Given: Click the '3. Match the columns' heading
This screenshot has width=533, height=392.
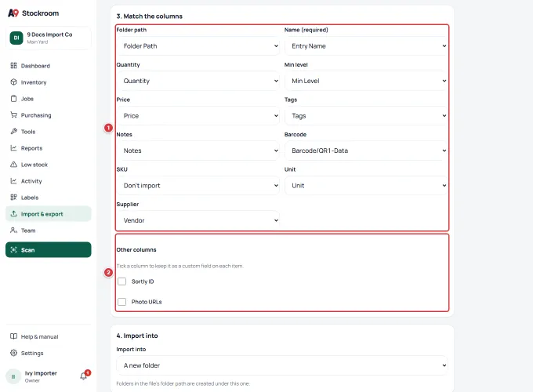Looking at the screenshot, I should click(149, 16).
